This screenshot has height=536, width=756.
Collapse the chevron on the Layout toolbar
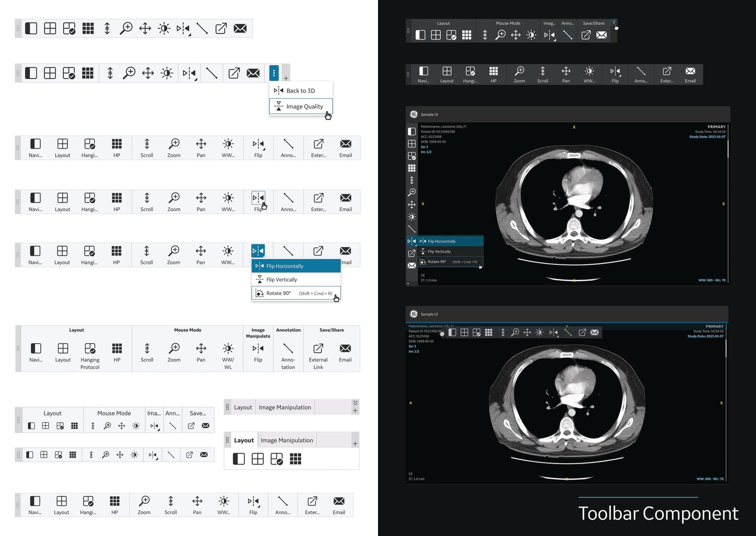(x=355, y=402)
